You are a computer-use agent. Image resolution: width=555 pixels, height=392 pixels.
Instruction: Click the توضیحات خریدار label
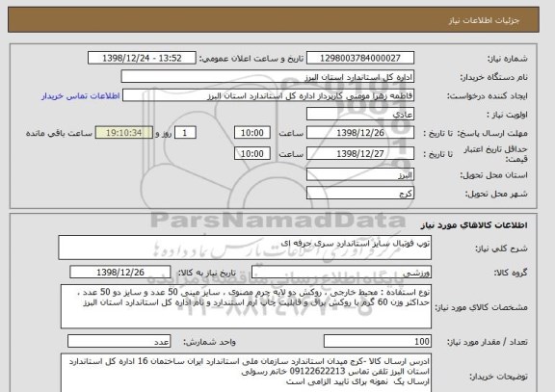498,377
